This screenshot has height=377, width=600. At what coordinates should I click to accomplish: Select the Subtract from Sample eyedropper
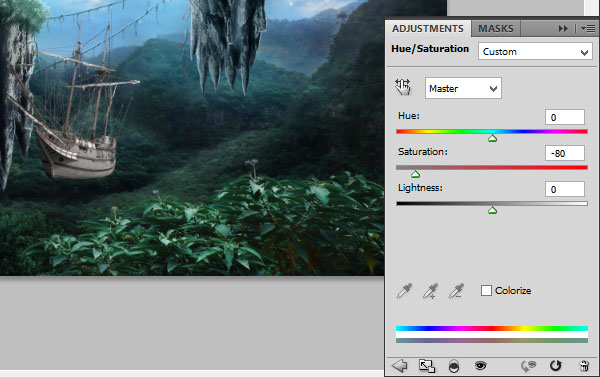pyautogui.click(x=456, y=291)
